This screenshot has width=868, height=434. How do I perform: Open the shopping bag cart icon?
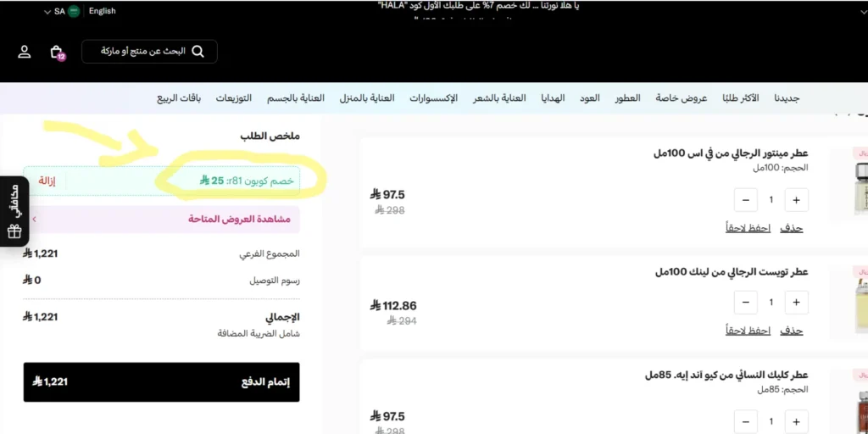coord(57,53)
